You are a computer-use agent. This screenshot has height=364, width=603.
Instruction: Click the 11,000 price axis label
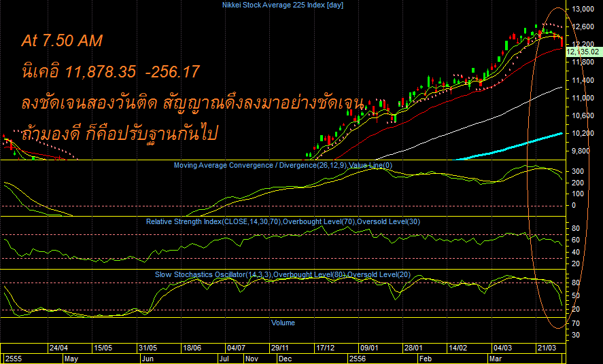(x=583, y=98)
